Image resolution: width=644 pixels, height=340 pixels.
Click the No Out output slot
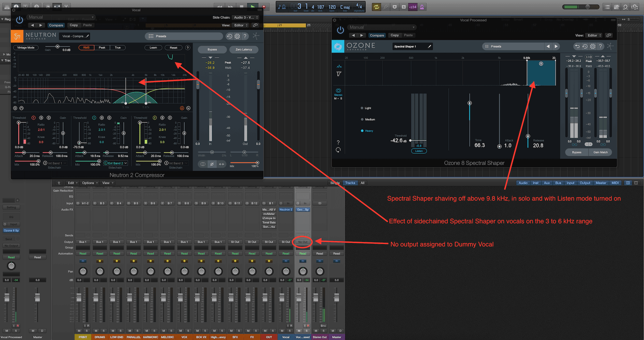[303, 242]
